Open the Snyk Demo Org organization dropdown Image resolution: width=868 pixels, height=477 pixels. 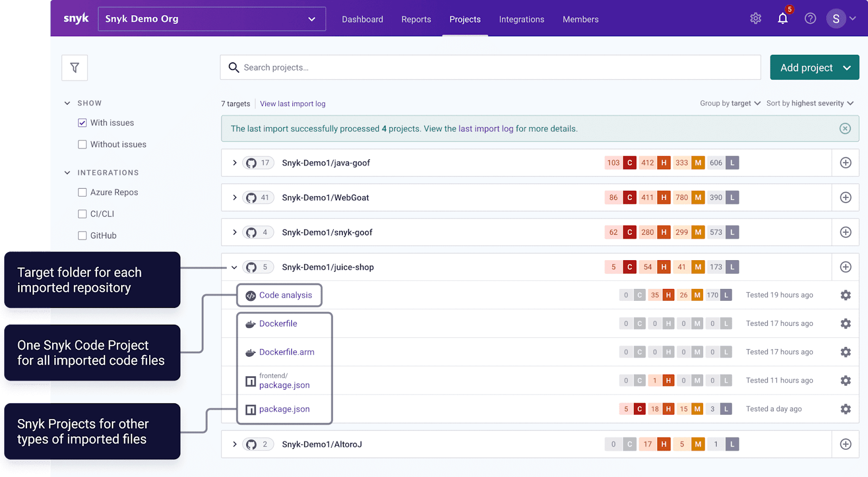point(212,19)
